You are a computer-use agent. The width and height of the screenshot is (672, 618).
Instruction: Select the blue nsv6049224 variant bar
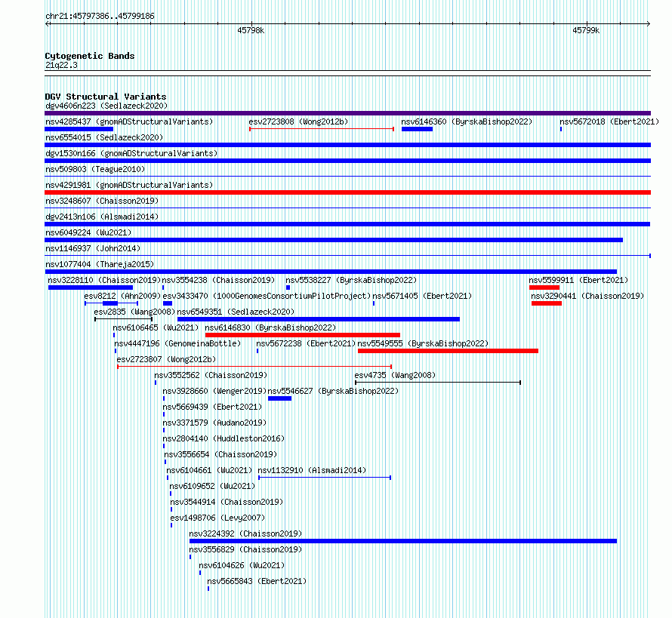pos(334,240)
